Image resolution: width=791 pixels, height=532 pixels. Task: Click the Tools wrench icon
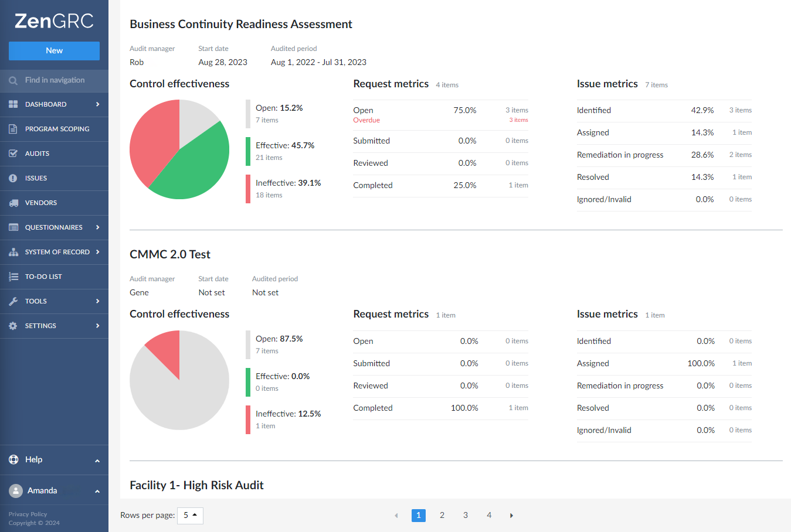pyautogui.click(x=13, y=301)
